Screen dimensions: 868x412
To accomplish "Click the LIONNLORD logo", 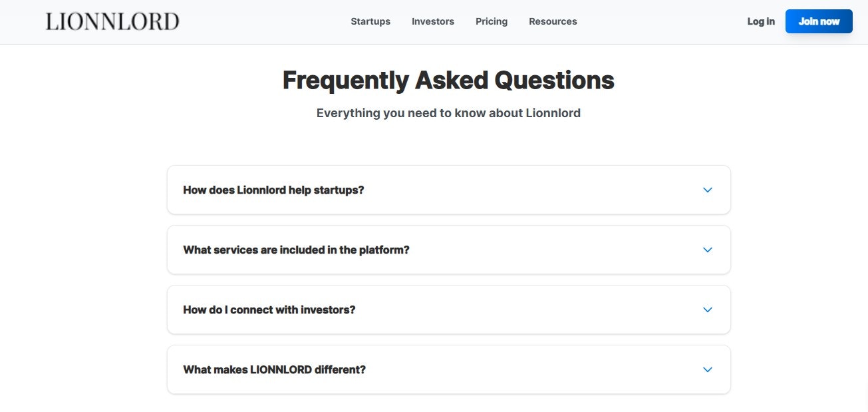I will point(112,21).
